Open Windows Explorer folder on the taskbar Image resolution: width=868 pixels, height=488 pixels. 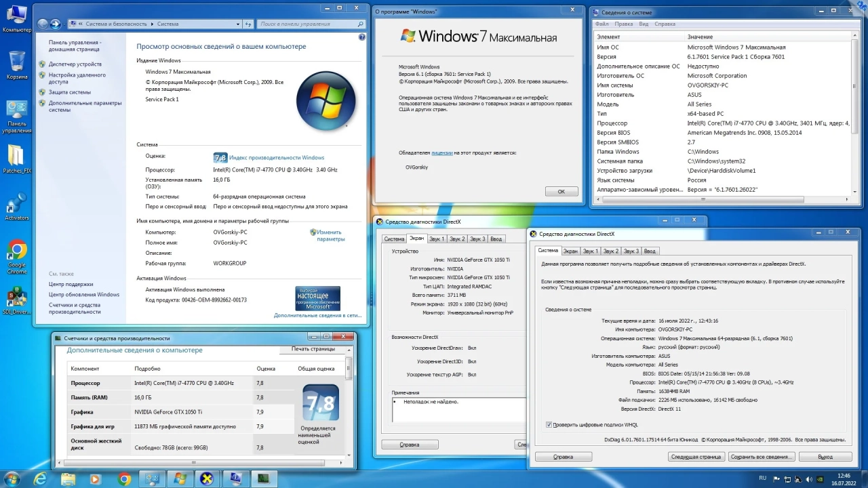coord(68,479)
